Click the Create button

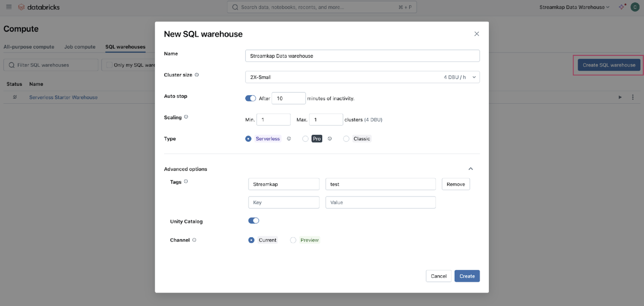467,276
